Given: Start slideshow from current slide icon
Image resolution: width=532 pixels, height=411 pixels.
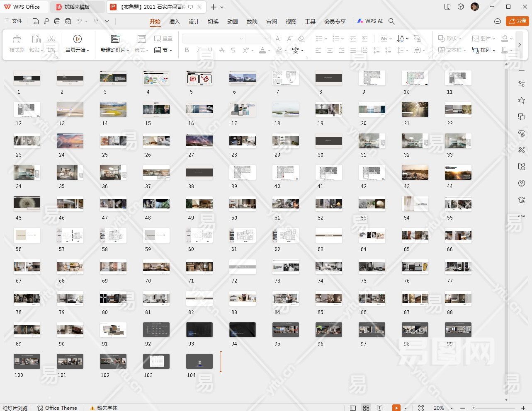Looking at the screenshot, I should [x=77, y=39].
